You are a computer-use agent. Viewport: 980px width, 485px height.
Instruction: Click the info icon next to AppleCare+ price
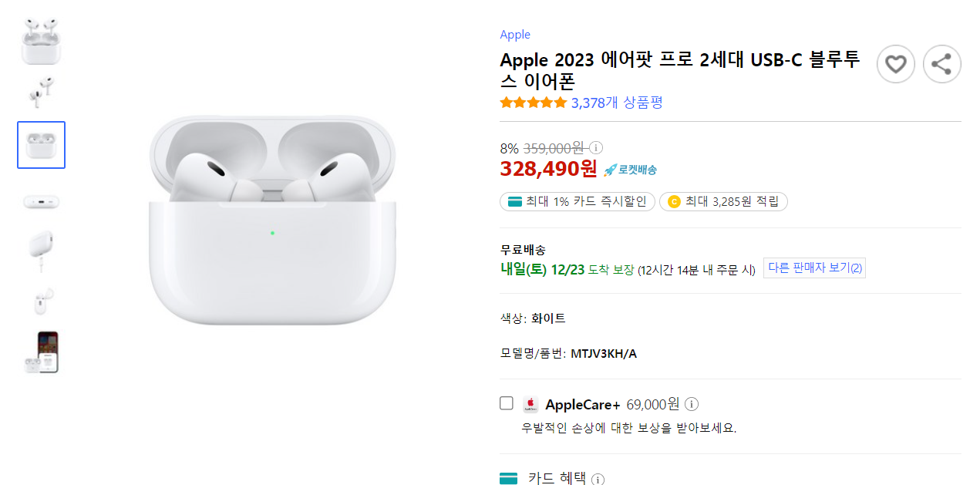pyautogui.click(x=692, y=404)
